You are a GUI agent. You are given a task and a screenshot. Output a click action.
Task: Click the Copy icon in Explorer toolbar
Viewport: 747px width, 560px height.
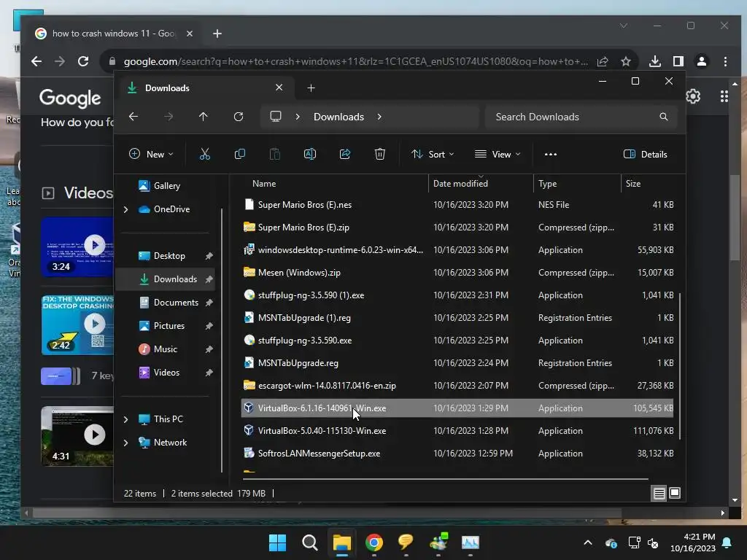tap(239, 154)
